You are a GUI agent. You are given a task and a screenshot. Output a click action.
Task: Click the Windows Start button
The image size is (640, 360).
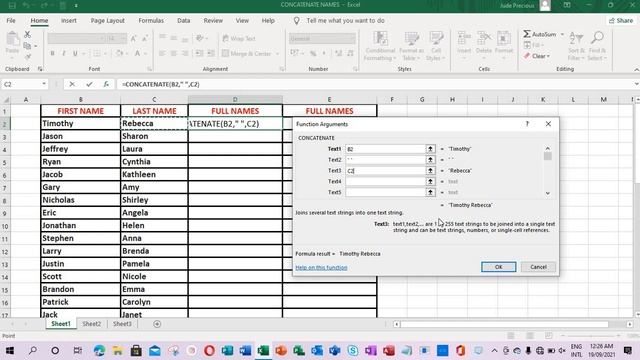click(x=10, y=351)
